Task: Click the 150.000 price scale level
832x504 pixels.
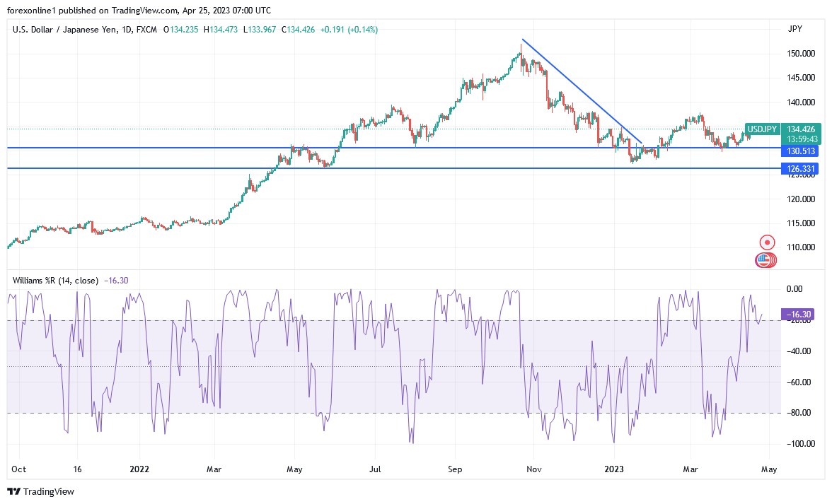Action: 800,54
